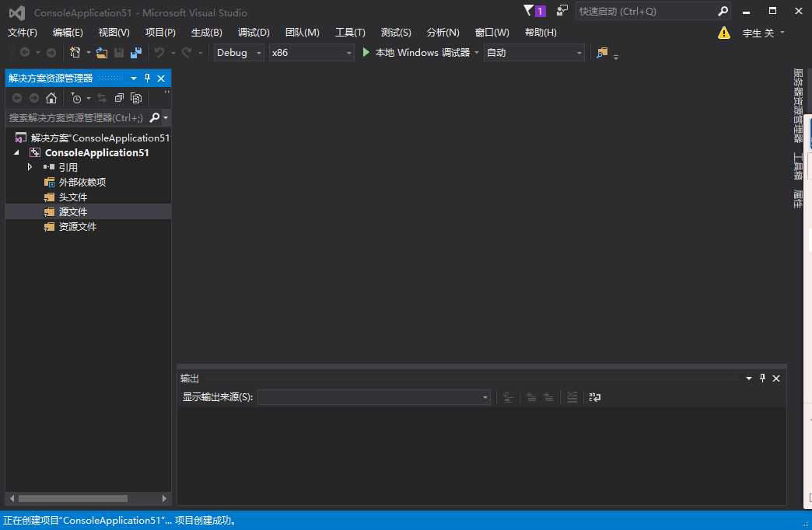Close the Output panel
Viewport: 812px width, 530px height.
pos(776,378)
